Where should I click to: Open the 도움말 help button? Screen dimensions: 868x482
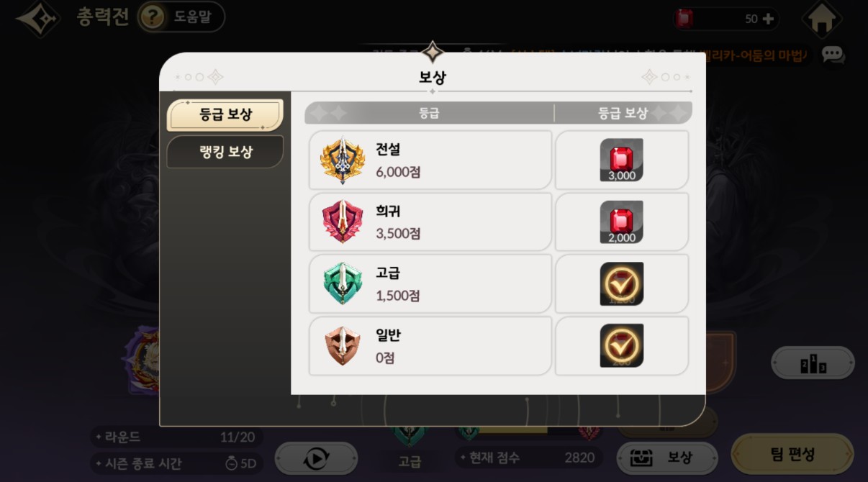pos(181,17)
